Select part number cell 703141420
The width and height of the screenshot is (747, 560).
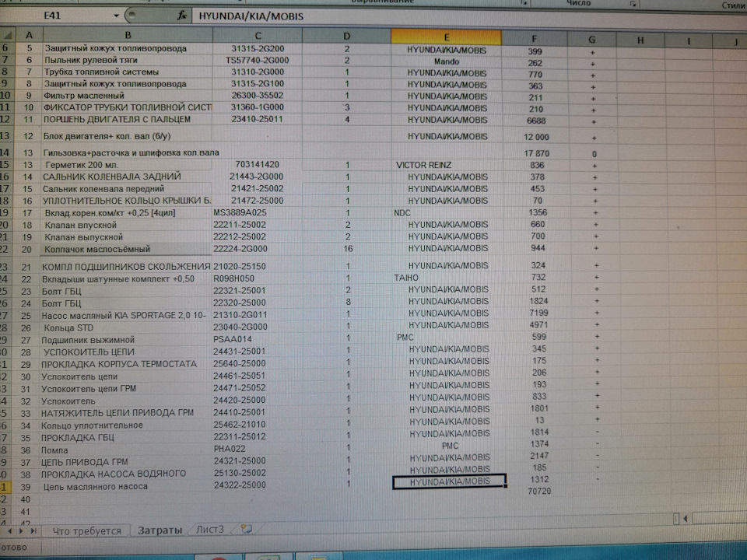258,164
